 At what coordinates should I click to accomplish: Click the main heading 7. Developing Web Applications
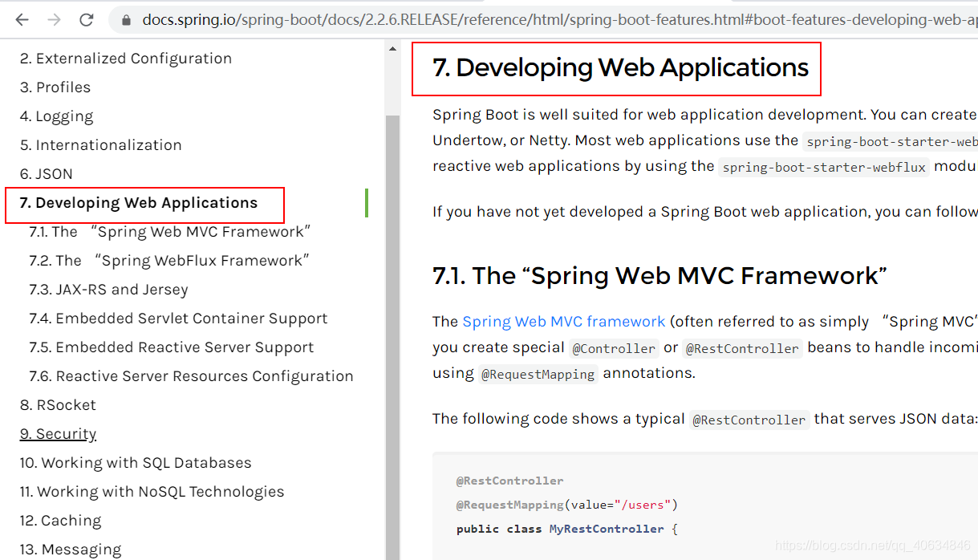[620, 68]
